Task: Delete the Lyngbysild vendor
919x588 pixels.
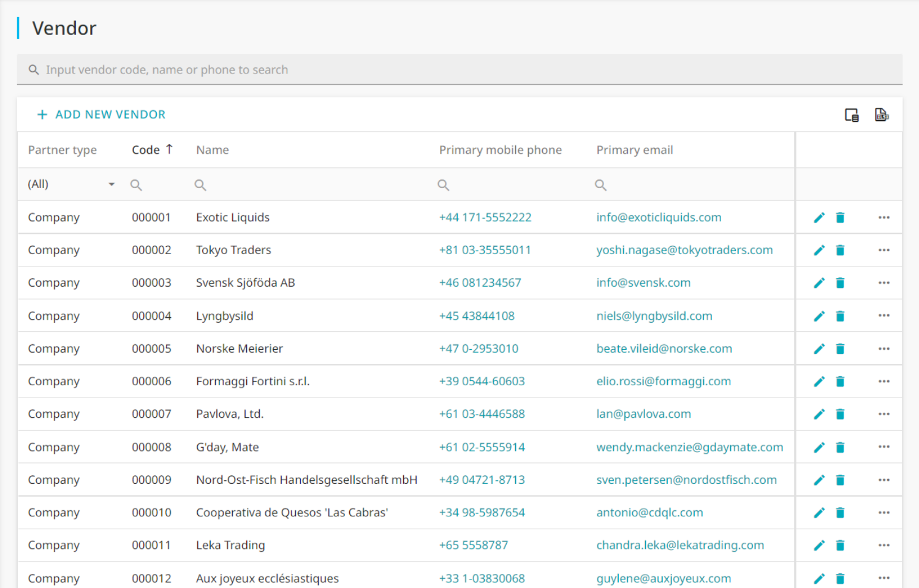Action: [841, 316]
